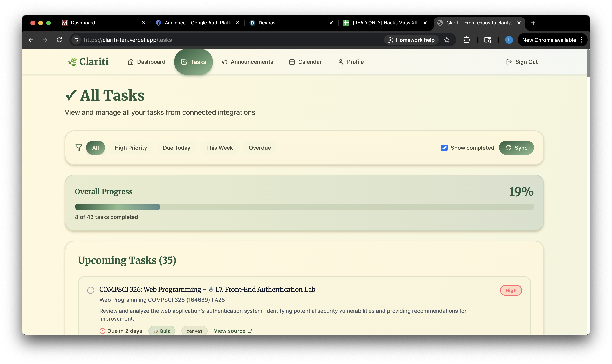Open site info icon in address bar
The height and width of the screenshot is (364, 612).
76,40
